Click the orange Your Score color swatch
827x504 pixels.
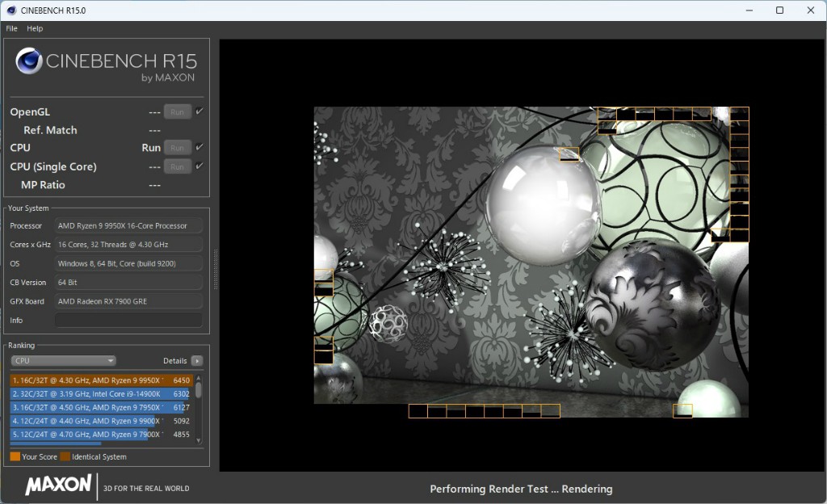(15, 457)
